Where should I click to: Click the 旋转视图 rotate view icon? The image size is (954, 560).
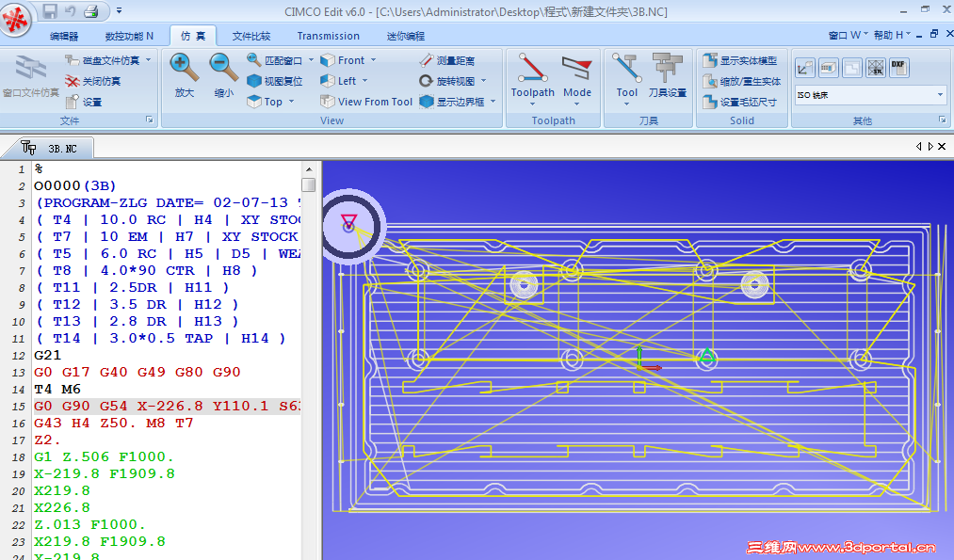[x=427, y=80]
